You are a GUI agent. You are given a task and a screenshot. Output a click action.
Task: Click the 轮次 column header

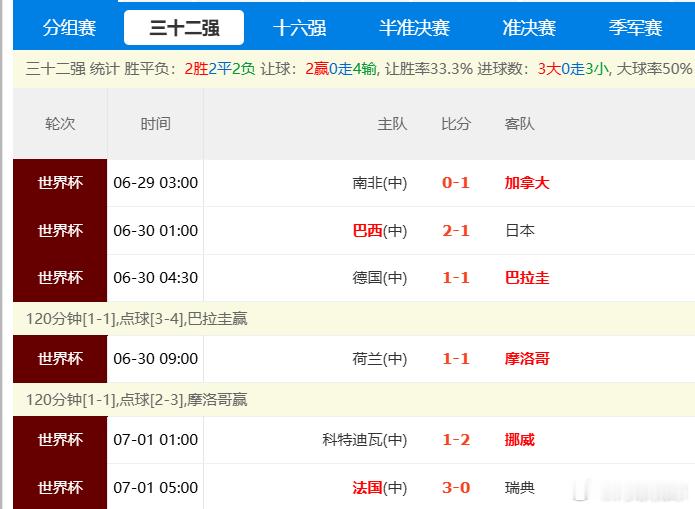point(60,124)
